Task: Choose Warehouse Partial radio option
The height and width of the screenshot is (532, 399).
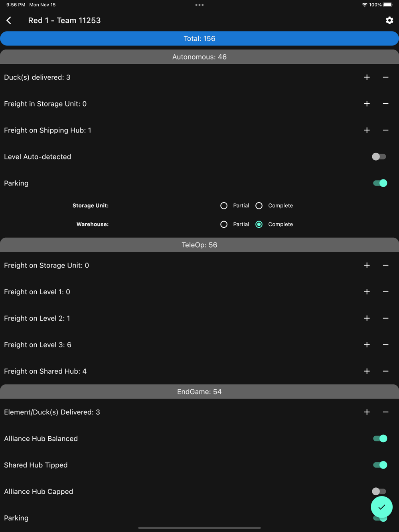Action: coord(224,225)
